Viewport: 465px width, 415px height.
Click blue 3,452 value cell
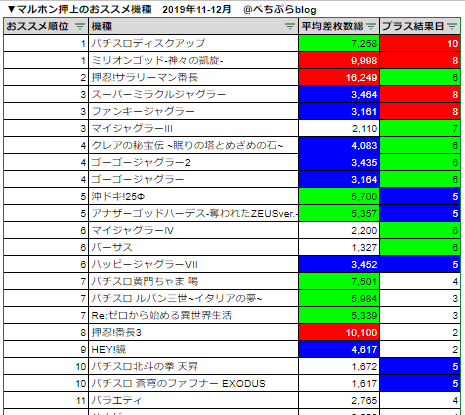[339, 264]
